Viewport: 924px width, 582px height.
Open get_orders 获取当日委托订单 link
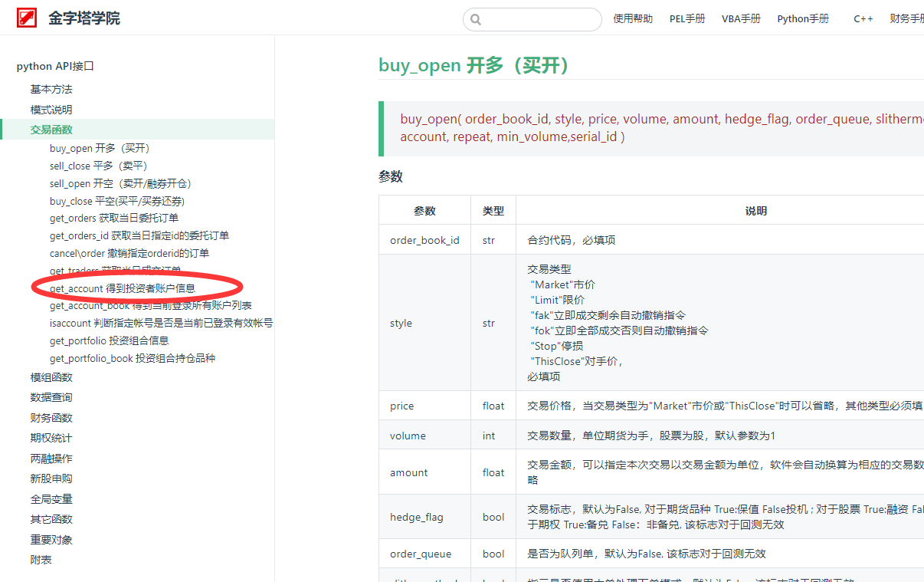pos(114,219)
